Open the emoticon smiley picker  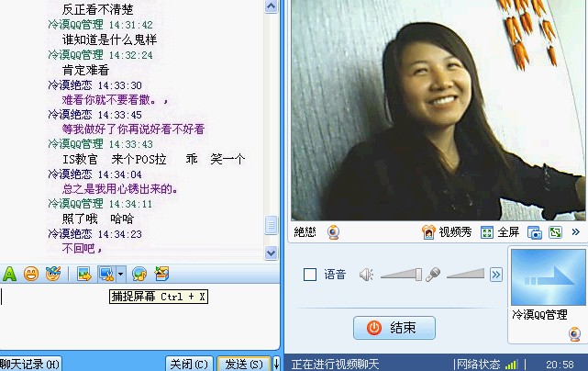pyautogui.click(x=31, y=274)
